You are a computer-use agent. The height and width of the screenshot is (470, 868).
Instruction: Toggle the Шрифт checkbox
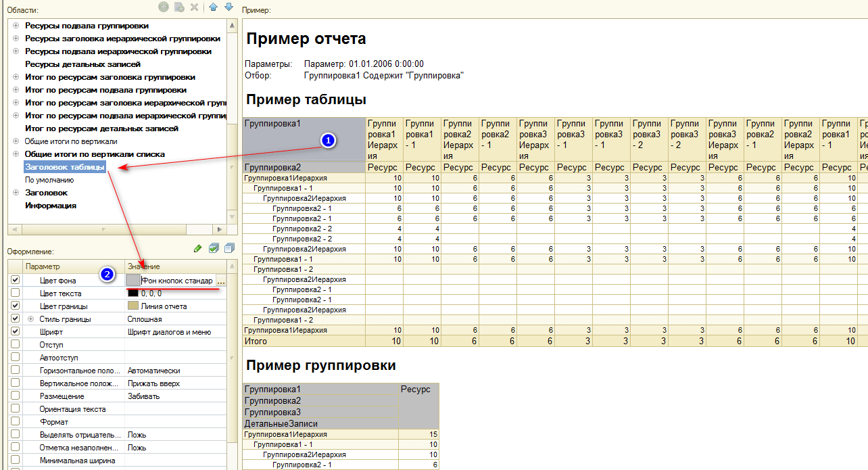[16, 331]
